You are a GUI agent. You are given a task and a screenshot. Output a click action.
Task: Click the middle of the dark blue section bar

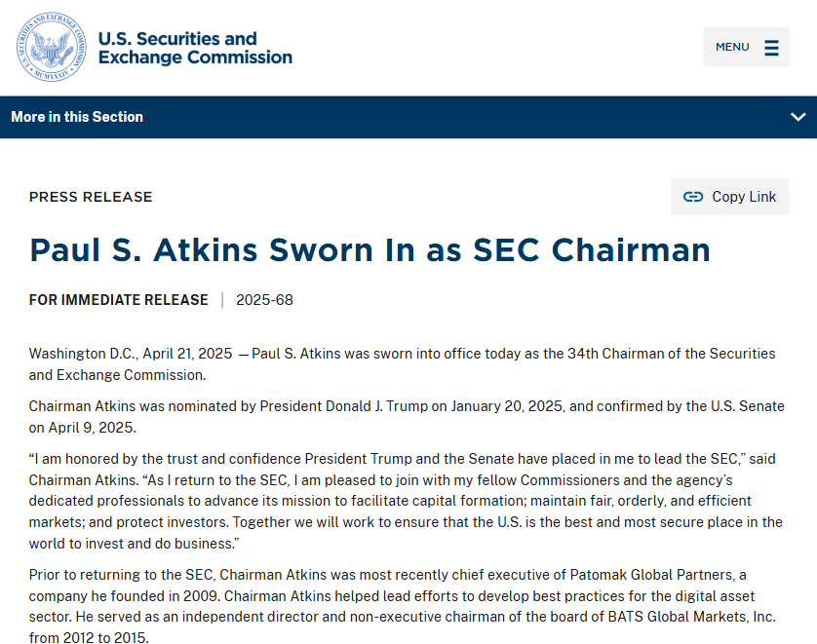(x=408, y=117)
